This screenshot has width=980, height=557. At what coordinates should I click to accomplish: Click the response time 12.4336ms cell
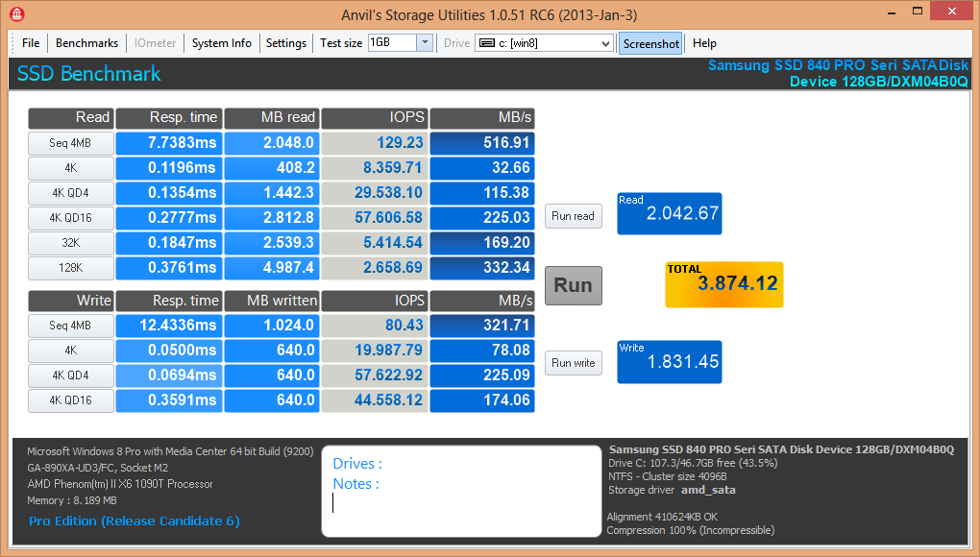point(169,326)
